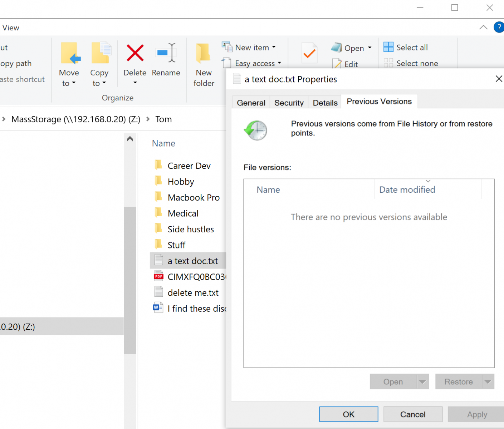Click the Copy to folder icon
The image size is (504, 429).
(101, 53)
